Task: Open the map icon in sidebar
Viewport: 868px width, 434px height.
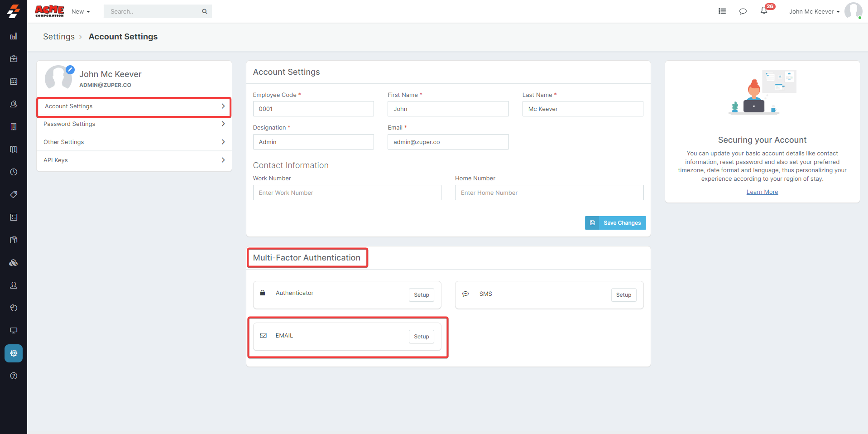Action: pyautogui.click(x=14, y=149)
